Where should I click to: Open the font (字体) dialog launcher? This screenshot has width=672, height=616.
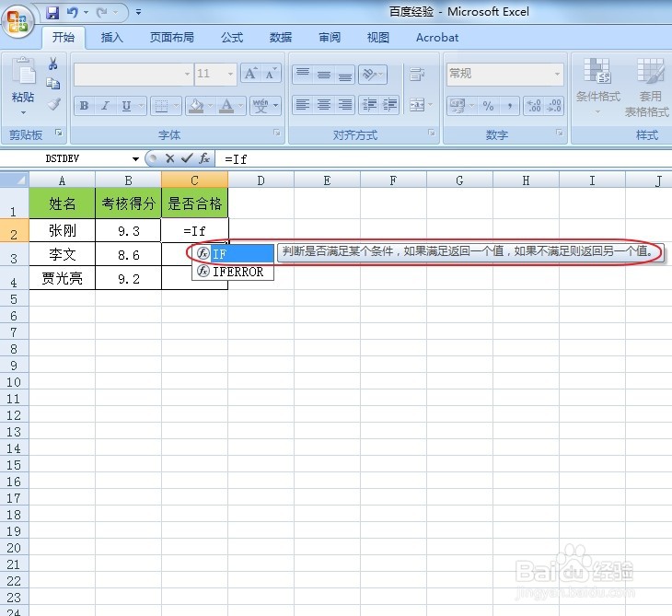[277, 133]
